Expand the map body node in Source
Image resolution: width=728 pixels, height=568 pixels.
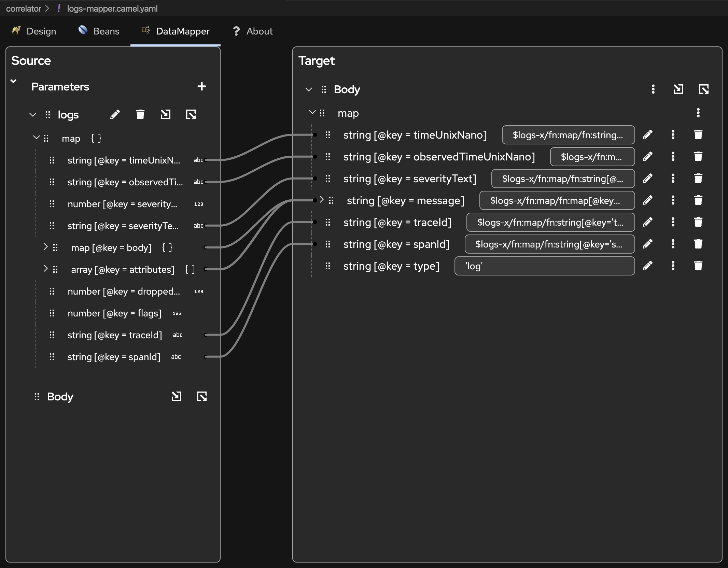[46, 247]
